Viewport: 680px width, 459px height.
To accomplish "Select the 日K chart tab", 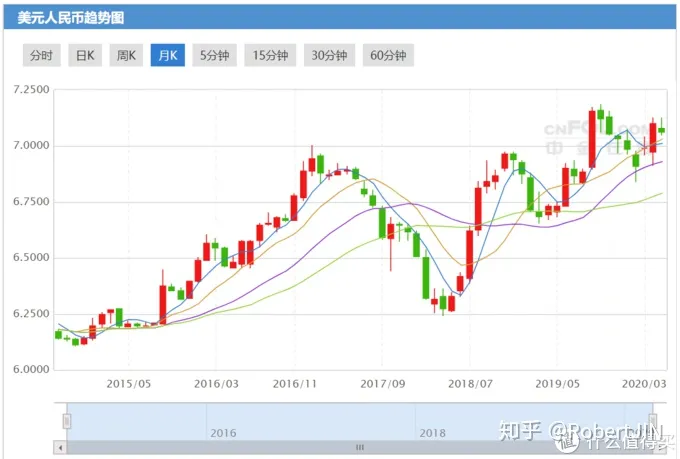I will pos(85,55).
